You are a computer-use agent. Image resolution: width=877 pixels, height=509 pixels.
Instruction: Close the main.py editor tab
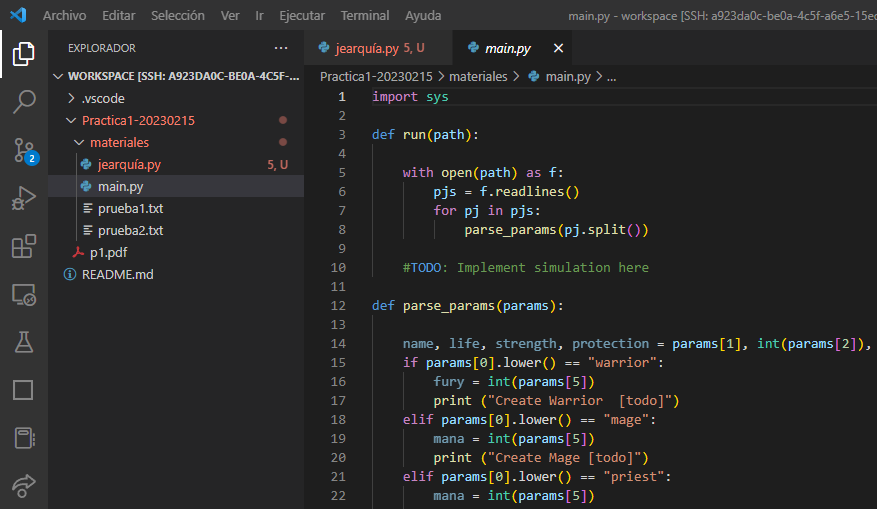click(558, 48)
